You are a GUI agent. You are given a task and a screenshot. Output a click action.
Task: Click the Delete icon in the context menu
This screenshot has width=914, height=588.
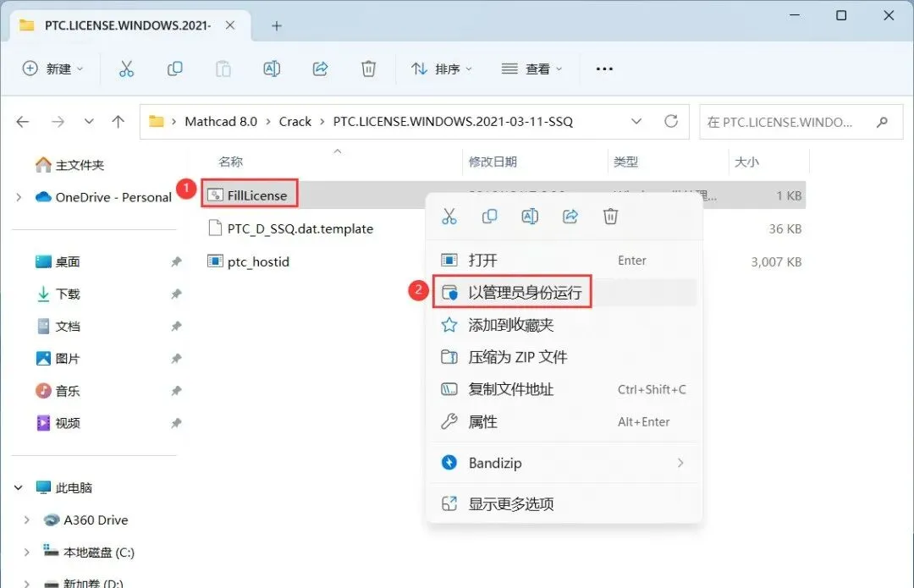(610, 217)
